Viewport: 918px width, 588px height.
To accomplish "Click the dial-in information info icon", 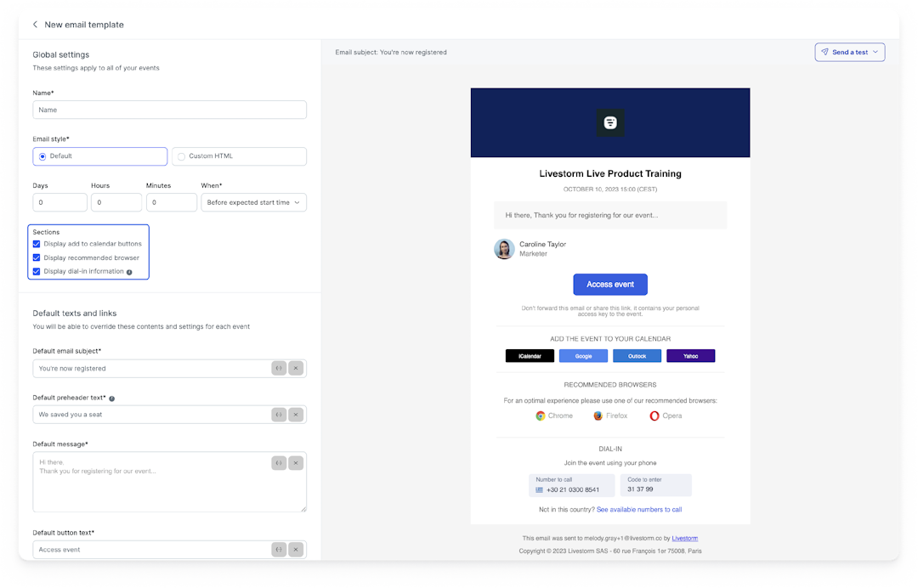I will pyautogui.click(x=129, y=272).
